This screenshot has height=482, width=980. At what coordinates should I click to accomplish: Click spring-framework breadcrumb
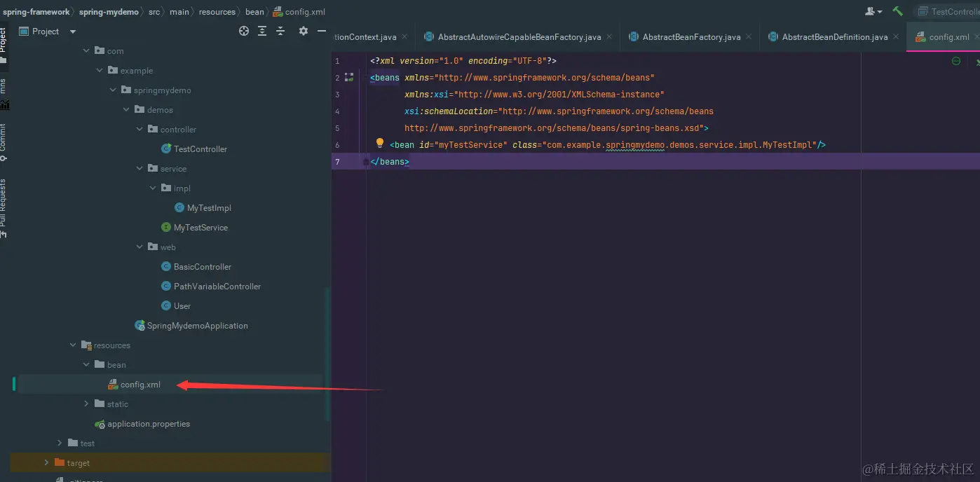tap(36, 12)
